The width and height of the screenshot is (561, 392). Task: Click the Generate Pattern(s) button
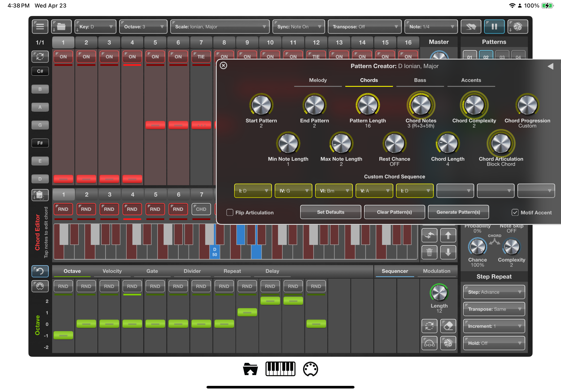(x=458, y=212)
